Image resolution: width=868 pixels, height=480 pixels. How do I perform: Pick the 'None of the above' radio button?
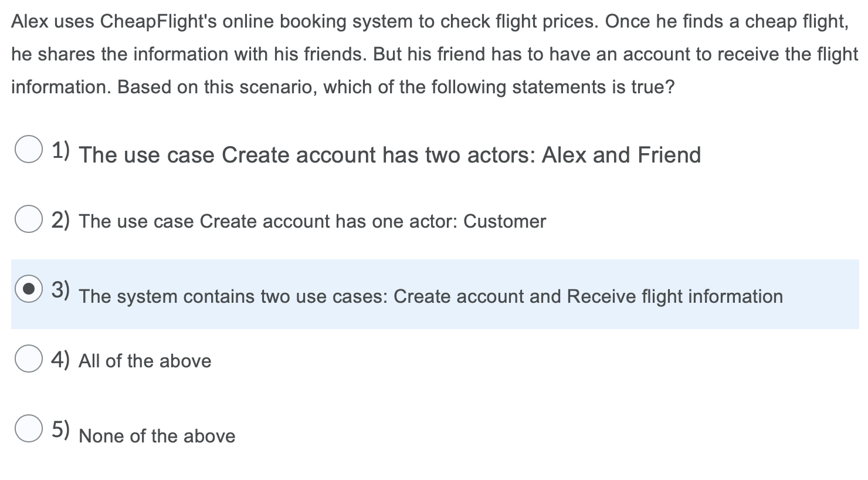point(28,428)
